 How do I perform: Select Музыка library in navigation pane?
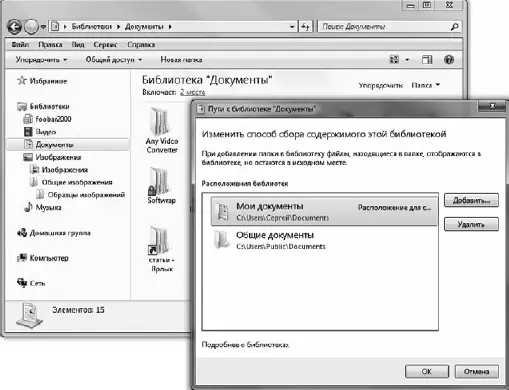pos(48,207)
